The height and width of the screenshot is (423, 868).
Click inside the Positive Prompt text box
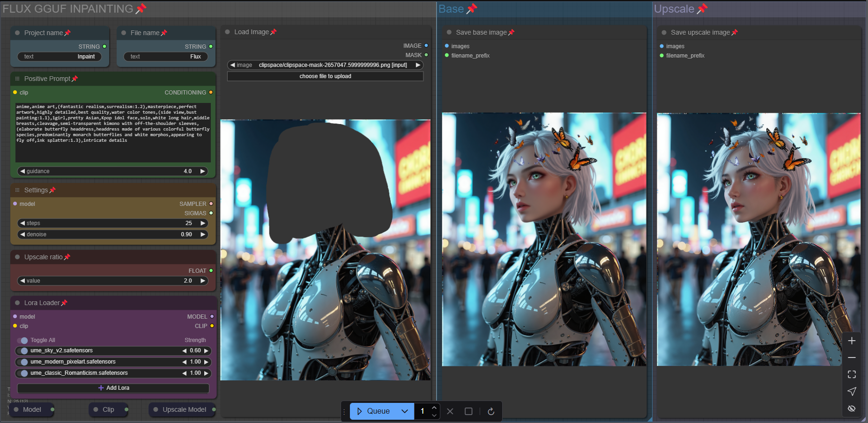pos(112,132)
